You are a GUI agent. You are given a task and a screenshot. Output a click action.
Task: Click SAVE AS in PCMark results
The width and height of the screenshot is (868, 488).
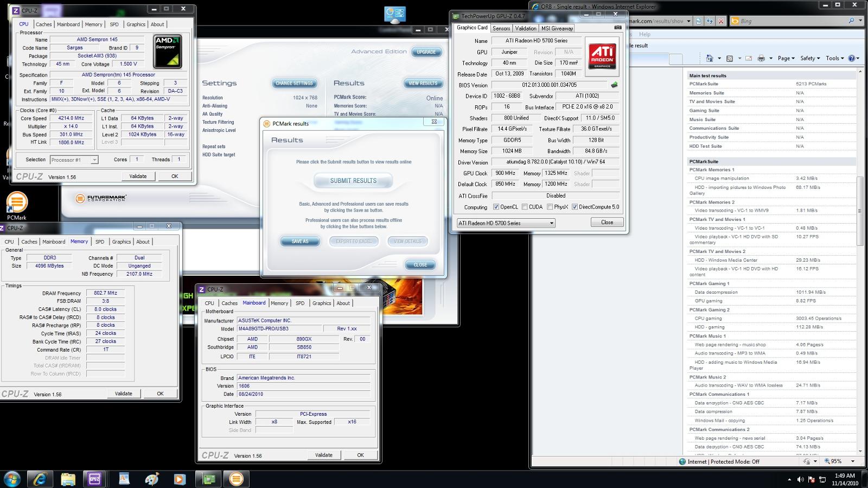(x=300, y=242)
